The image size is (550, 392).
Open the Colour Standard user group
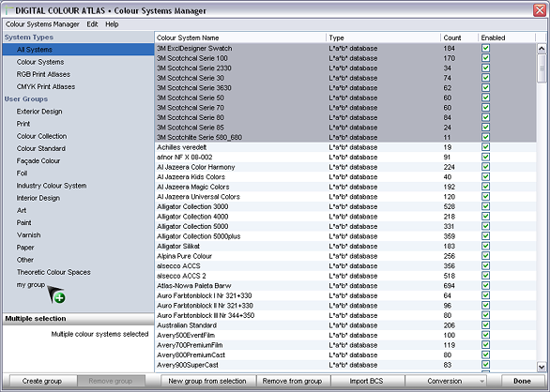click(x=40, y=149)
